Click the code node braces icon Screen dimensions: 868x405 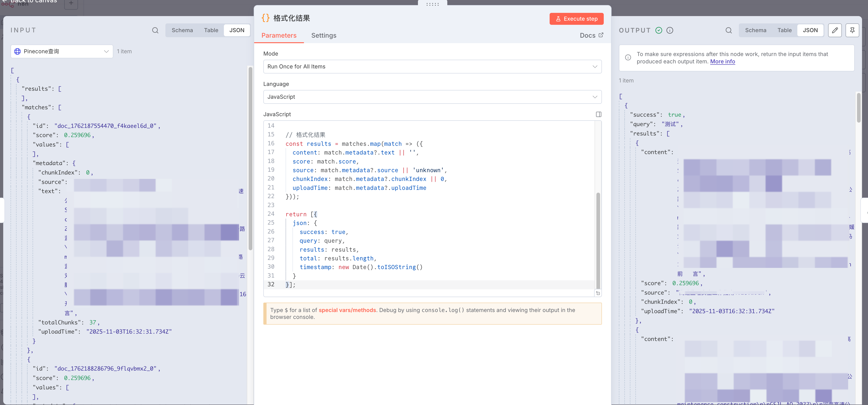266,18
